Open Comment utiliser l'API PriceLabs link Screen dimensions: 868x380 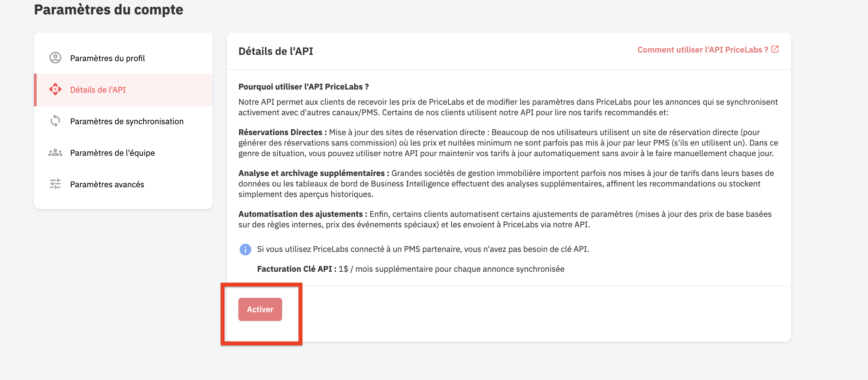703,50
